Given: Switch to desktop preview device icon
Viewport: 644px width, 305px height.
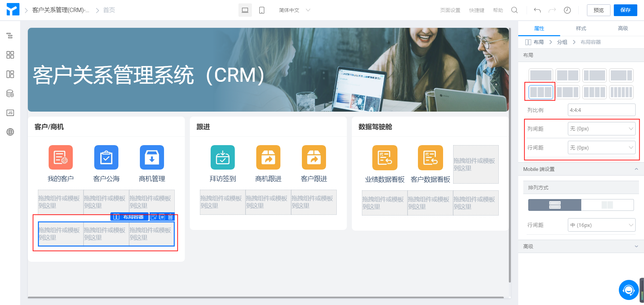Looking at the screenshot, I should pyautogui.click(x=245, y=10).
